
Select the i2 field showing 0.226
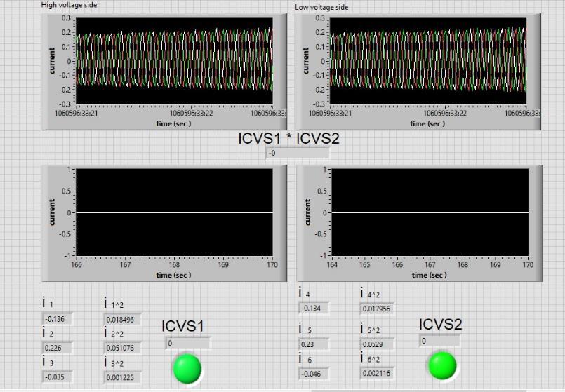[x=58, y=348]
